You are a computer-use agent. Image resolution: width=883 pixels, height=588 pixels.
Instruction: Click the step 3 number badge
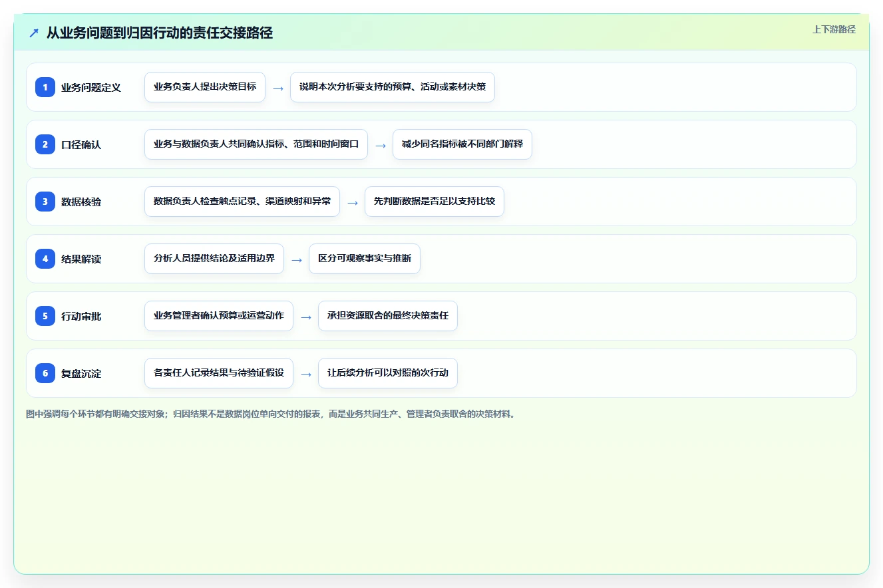(x=45, y=202)
